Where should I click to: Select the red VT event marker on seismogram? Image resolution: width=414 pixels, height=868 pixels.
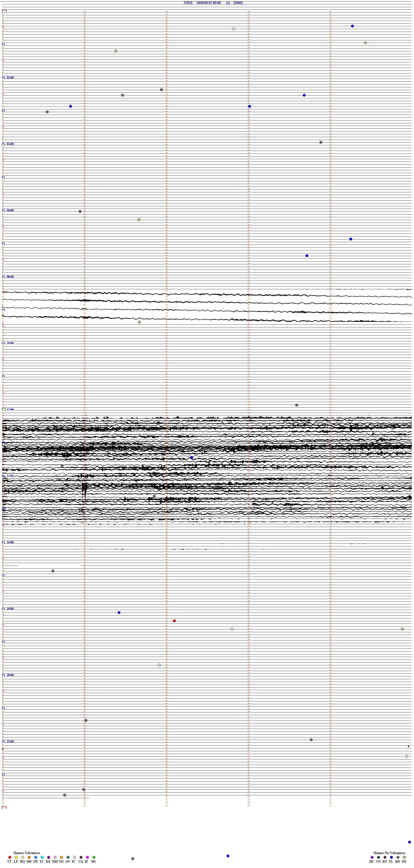(174, 621)
